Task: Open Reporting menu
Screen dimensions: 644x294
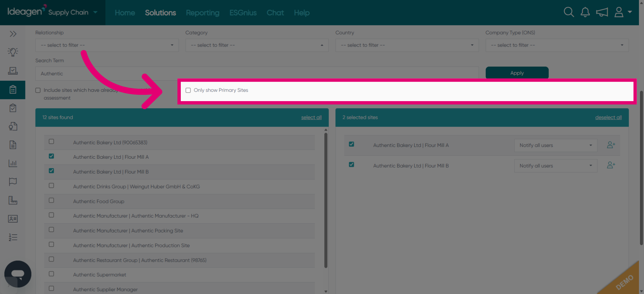Action: (x=203, y=13)
